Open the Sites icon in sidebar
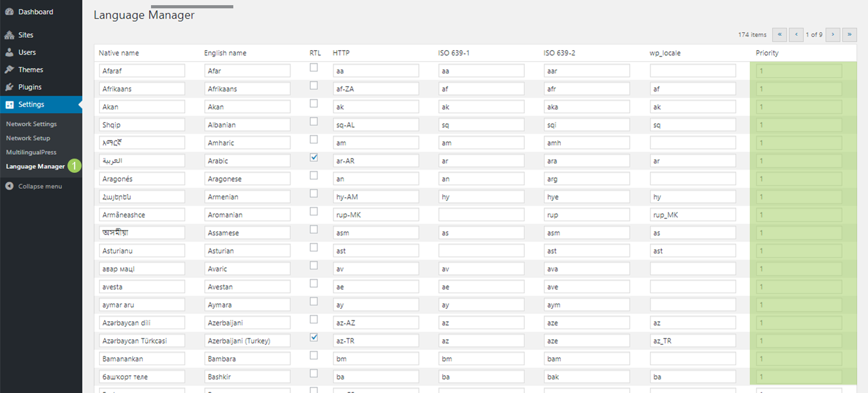 9,35
